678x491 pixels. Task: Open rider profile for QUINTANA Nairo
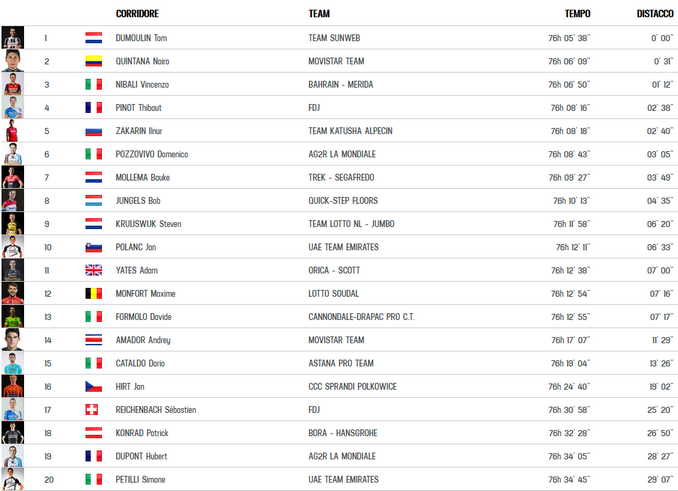(x=145, y=61)
